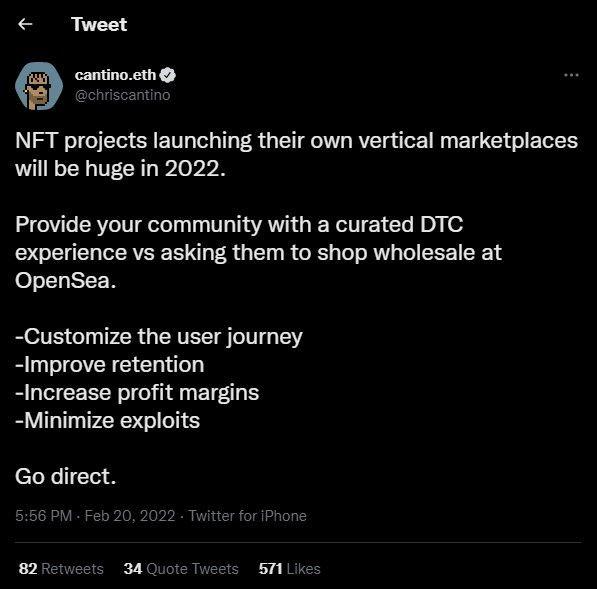View the 34 Quote Tweets list
Screen dimensions: 597x589
pos(181,568)
